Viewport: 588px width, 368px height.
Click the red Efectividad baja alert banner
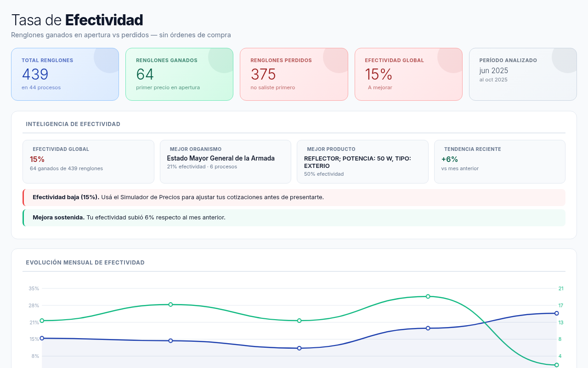point(294,197)
